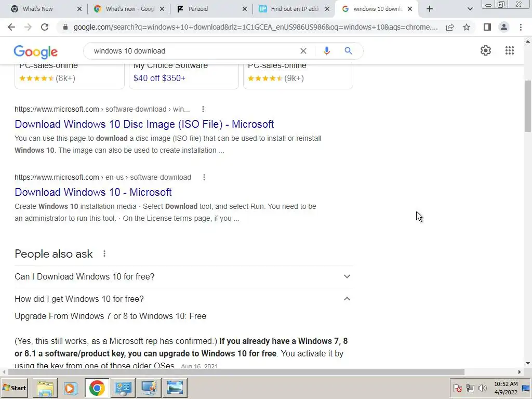This screenshot has height=399, width=532.
Task: Open the Windows Start menu
Action: [14, 388]
